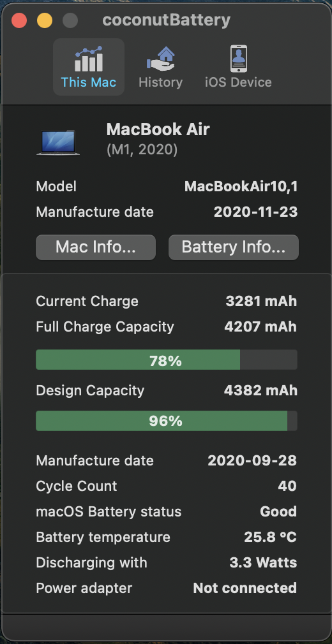Image resolution: width=332 pixels, height=644 pixels.
Task: Click the macOS Battery status Good value
Action: click(x=278, y=512)
